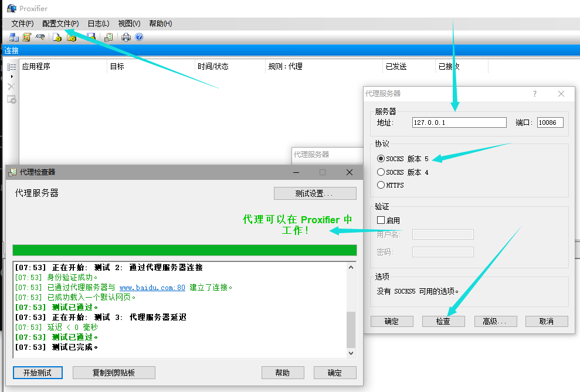Click the 时间/状态 column header
The image size is (580, 392).
(x=230, y=66)
